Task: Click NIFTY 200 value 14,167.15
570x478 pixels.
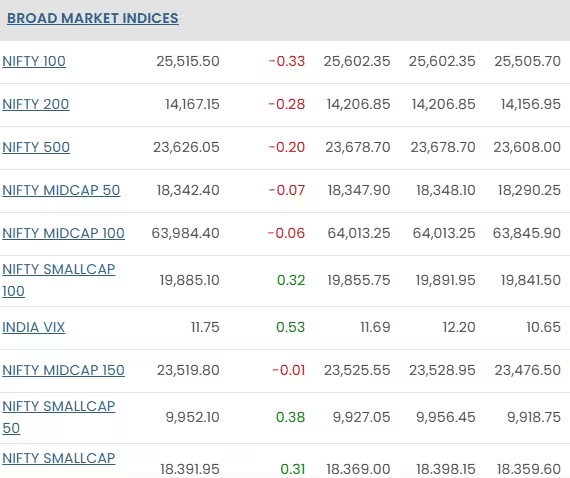Action: 192,104
